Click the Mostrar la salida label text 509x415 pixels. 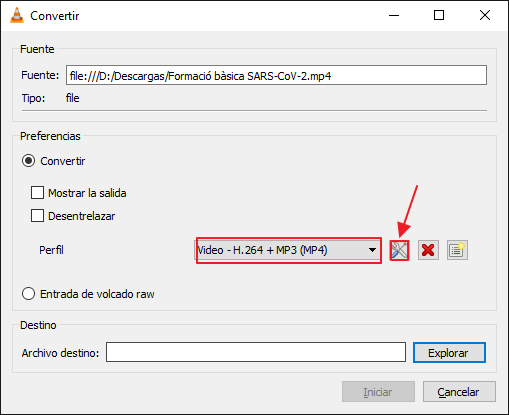87,193
